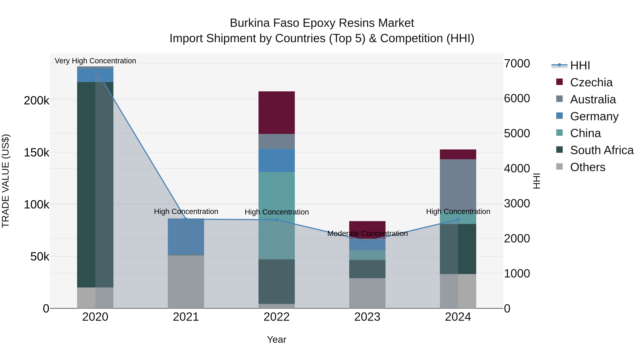Click the 200k left axis tick label
644x362 pixels.
pyautogui.click(x=36, y=101)
